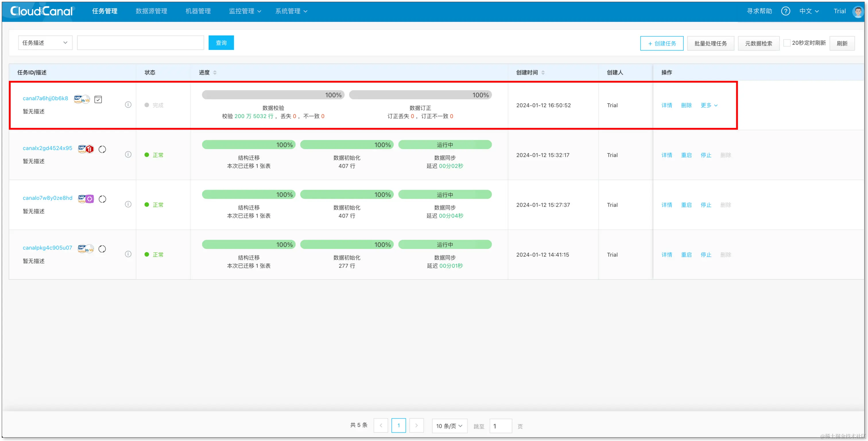The image size is (868, 441).
Task: Click sync cycle icon for canalx2gd4524x95
Action: [102, 149]
